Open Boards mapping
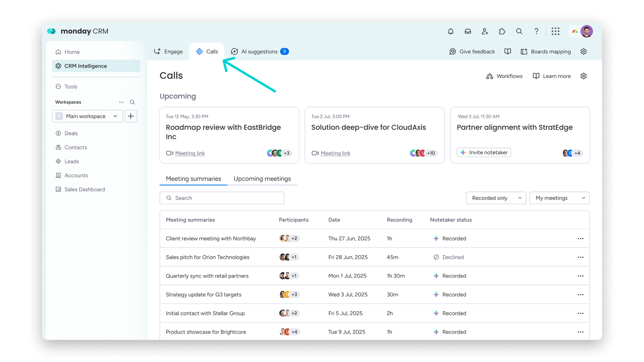Viewport: 644px width, 362px height. pos(545,51)
